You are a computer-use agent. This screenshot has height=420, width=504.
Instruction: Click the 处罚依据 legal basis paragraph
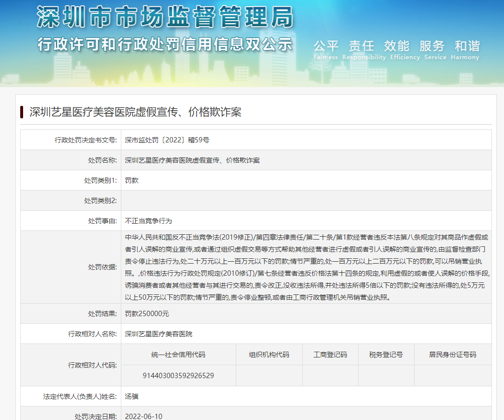[306, 267]
